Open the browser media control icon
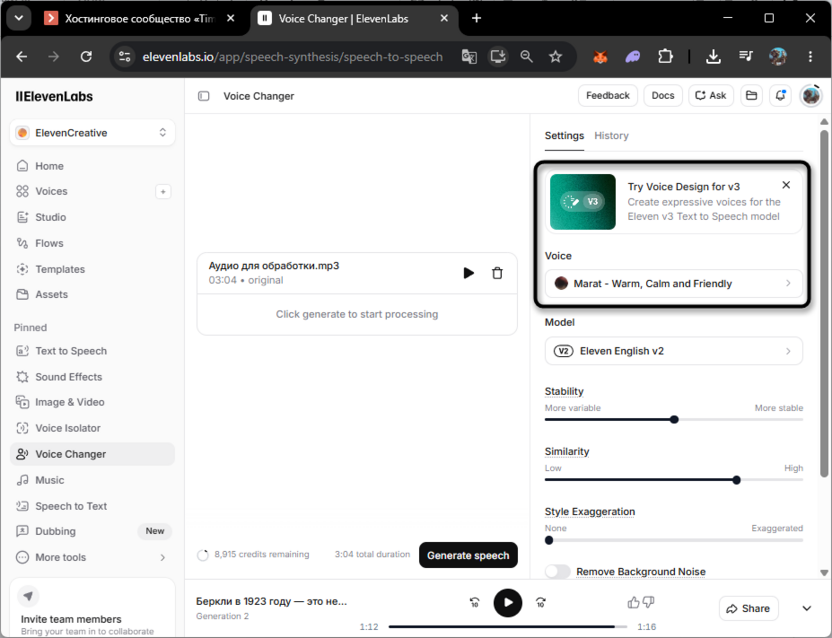Image resolution: width=832 pixels, height=638 pixels. coord(746,56)
